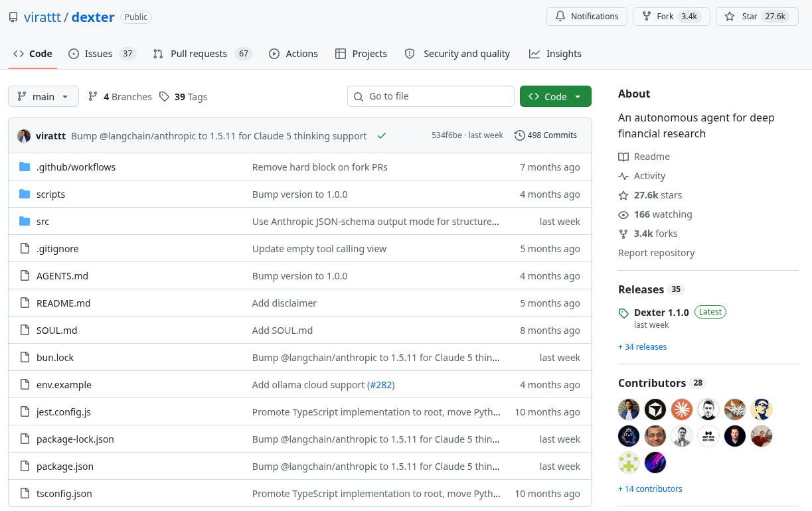812x511 pixels.
Task: Click the package-lock.json file icon
Action: 25,439
